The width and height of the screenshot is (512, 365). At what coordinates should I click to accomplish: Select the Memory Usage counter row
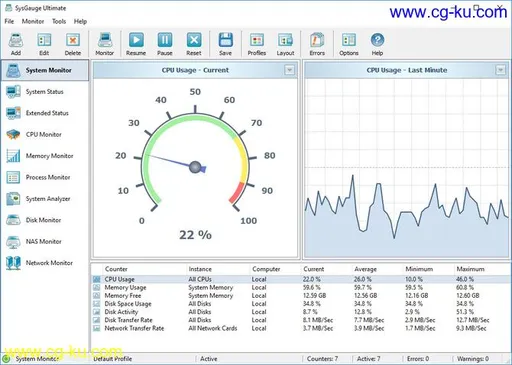[301, 287]
